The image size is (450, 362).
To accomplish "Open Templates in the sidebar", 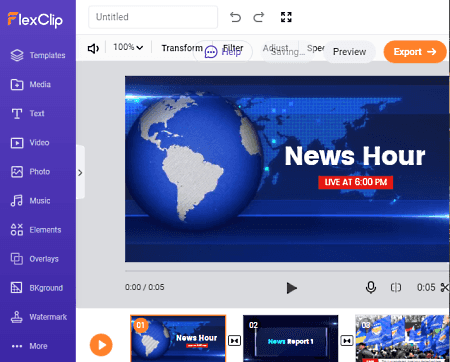I will (38, 55).
